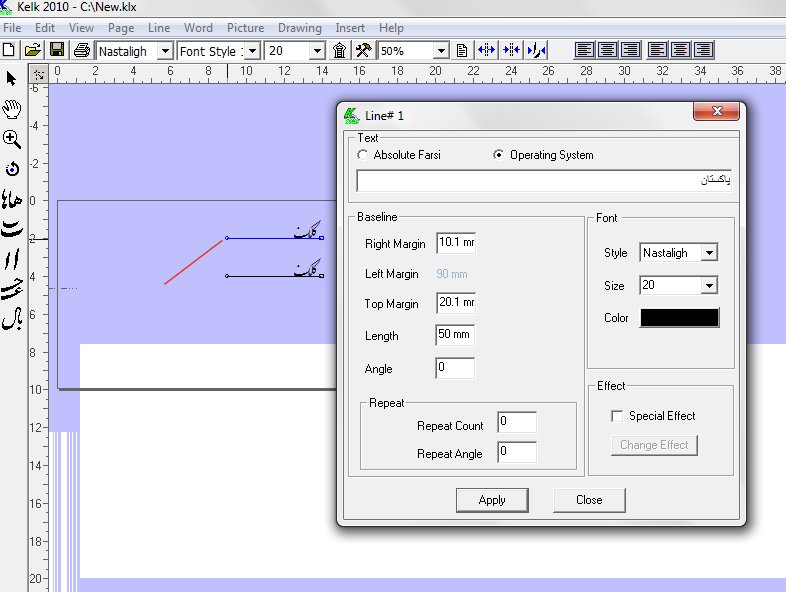Viewport: 786px width, 592px height.
Task: Click the expand spacing arrows icon
Action: 486,50
